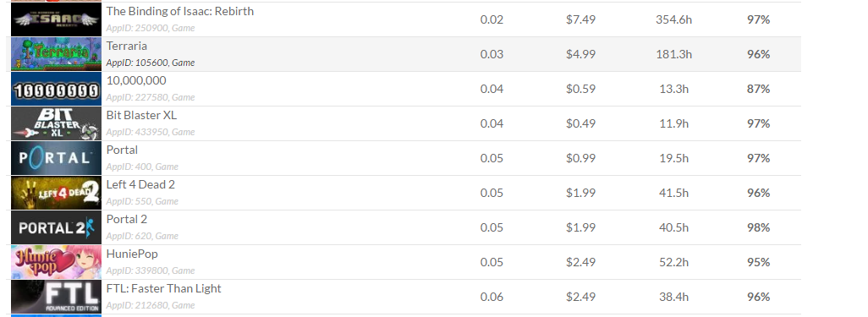
Task: Open The Binding of Isaac: Rebirth thumbnail
Action: pos(56,19)
